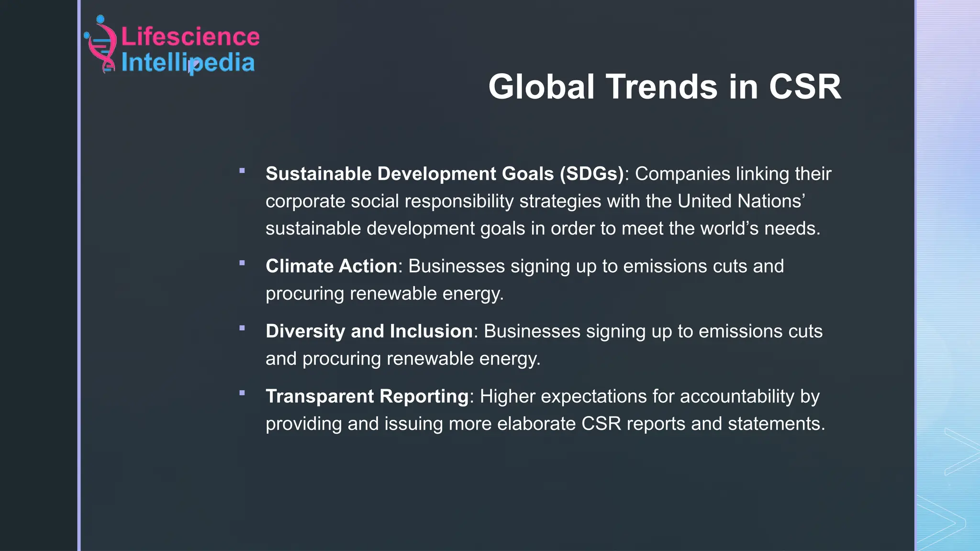This screenshot has width=980, height=551.
Task: Click the pink Lifescience logo text
Action: (x=190, y=36)
